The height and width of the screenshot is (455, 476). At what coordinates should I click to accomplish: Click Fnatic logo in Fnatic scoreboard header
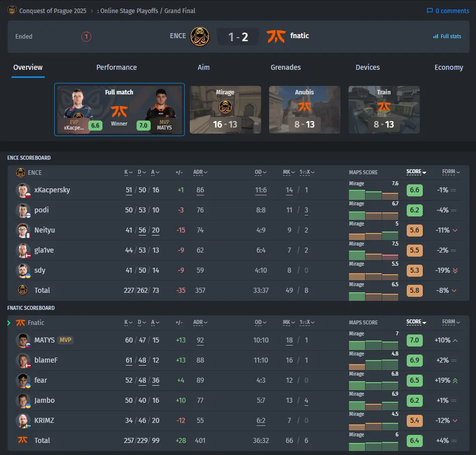coord(21,322)
